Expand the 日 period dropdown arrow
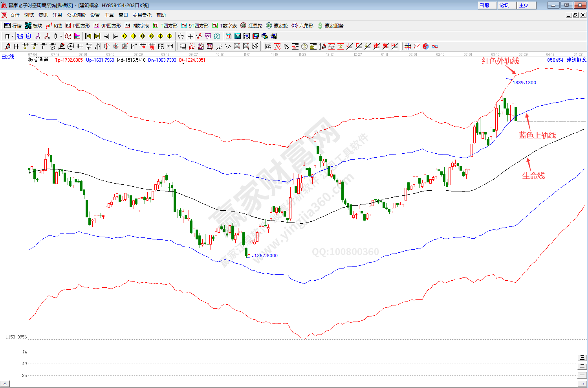The image size is (588, 388). click(x=13, y=36)
